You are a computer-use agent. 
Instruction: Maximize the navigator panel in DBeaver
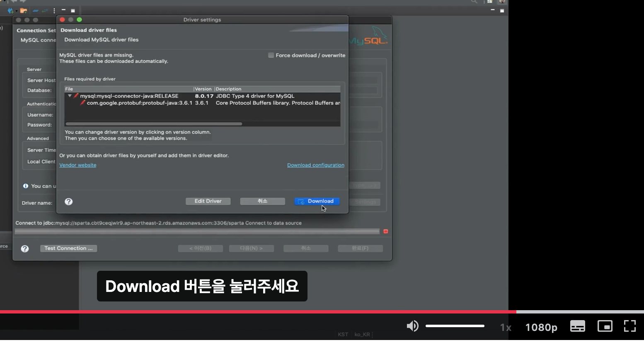pyautogui.click(x=73, y=10)
